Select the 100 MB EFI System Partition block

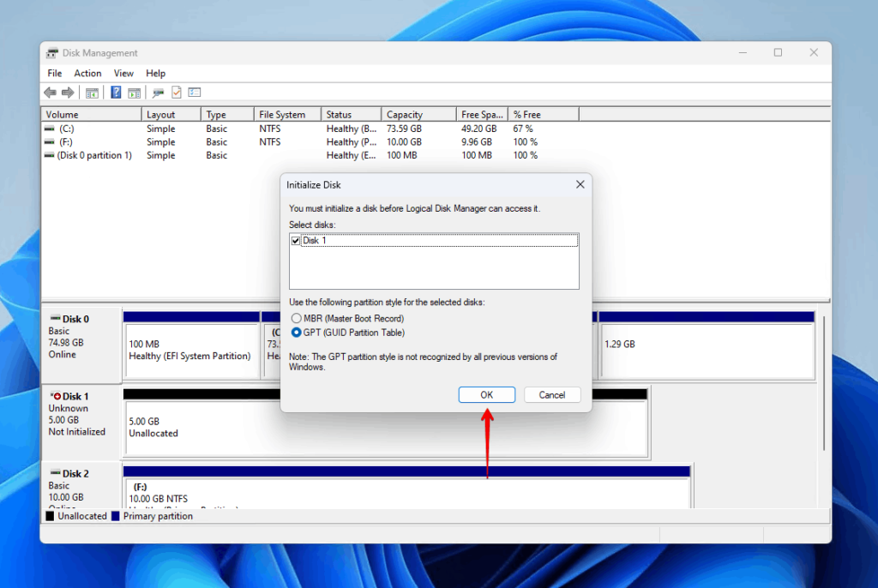pyautogui.click(x=191, y=345)
